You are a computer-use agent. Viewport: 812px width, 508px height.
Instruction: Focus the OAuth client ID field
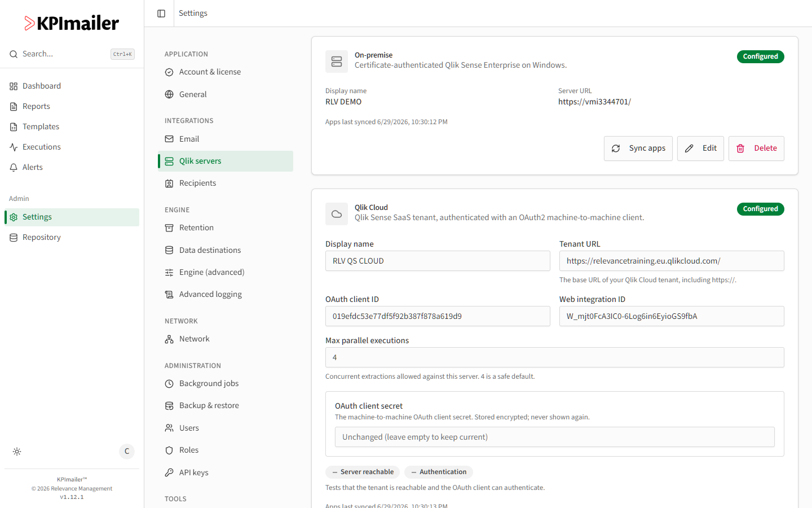click(438, 316)
